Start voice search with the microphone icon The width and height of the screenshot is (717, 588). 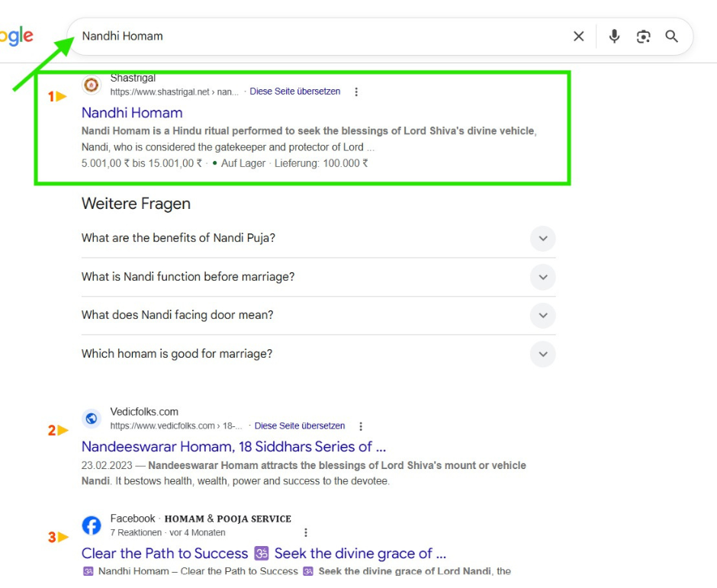(x=614, y=36)
